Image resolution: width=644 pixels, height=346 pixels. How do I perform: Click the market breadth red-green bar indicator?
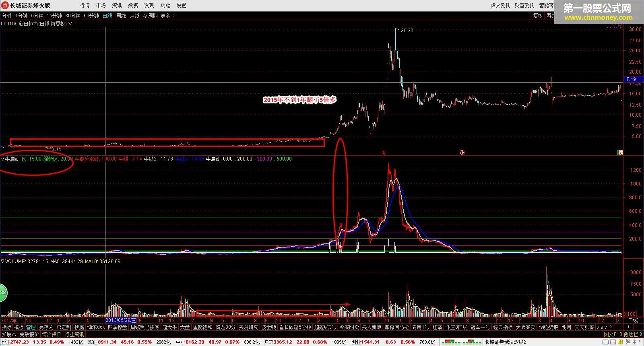pos(461,342)
